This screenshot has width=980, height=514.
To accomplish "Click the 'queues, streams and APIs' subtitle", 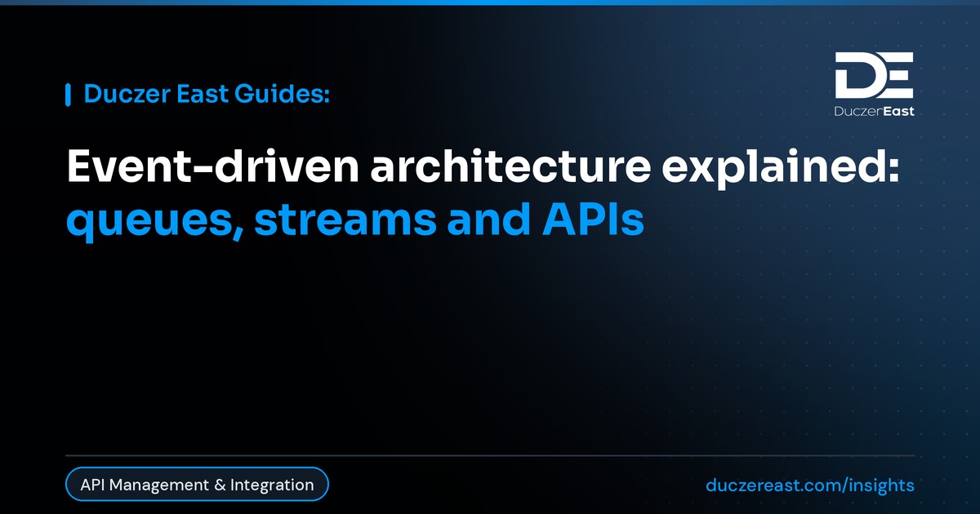I will [x=354, y=221].
